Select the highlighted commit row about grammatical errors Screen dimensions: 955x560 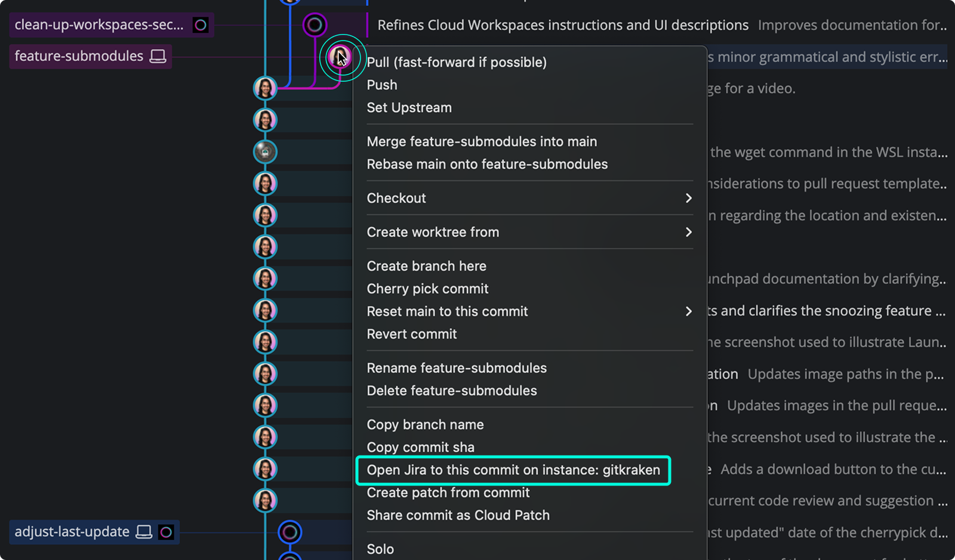point(824,57)
